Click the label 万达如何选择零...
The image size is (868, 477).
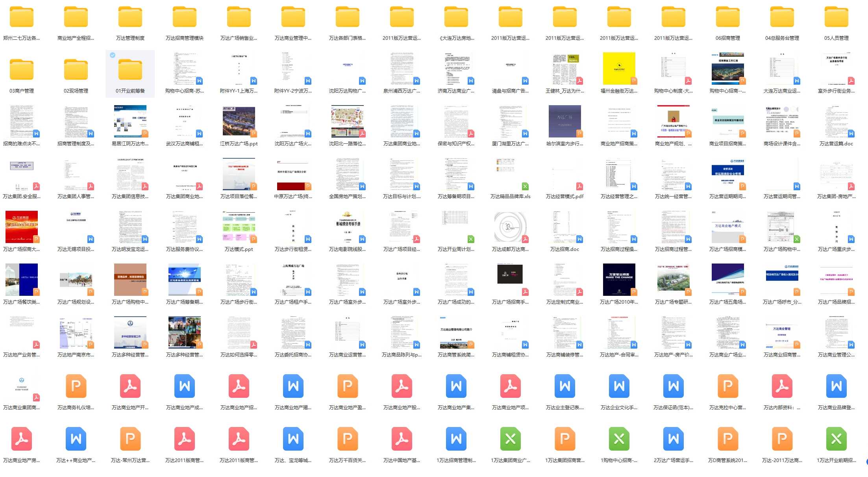point(239,355)
